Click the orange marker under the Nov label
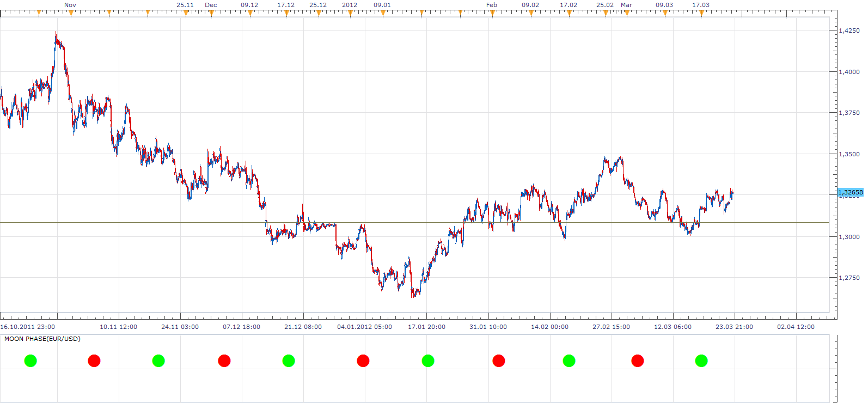Screen dimensions: 868x403 pos(71,13)
